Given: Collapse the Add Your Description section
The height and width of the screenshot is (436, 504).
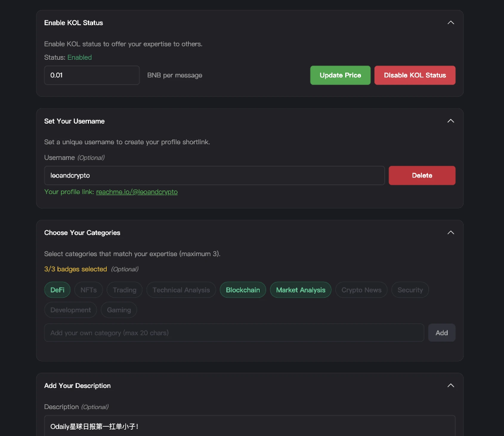Looking at the screenshot, I should (x=451, y=385).
